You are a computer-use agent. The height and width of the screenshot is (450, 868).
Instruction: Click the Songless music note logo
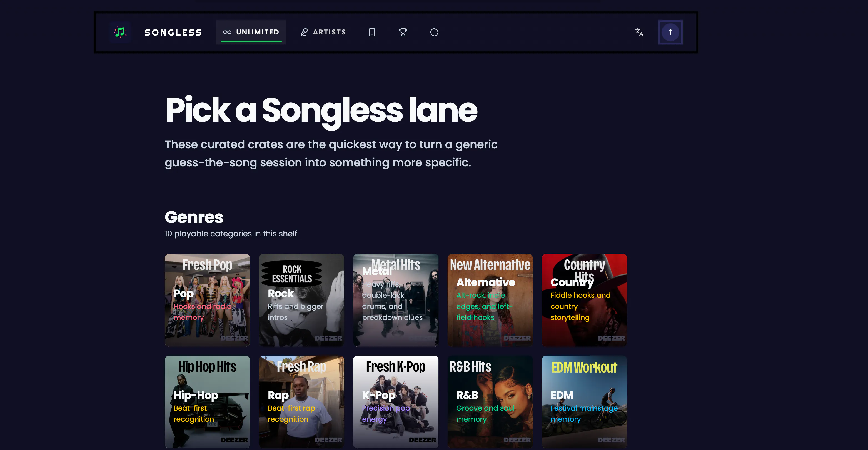(120, 32)
